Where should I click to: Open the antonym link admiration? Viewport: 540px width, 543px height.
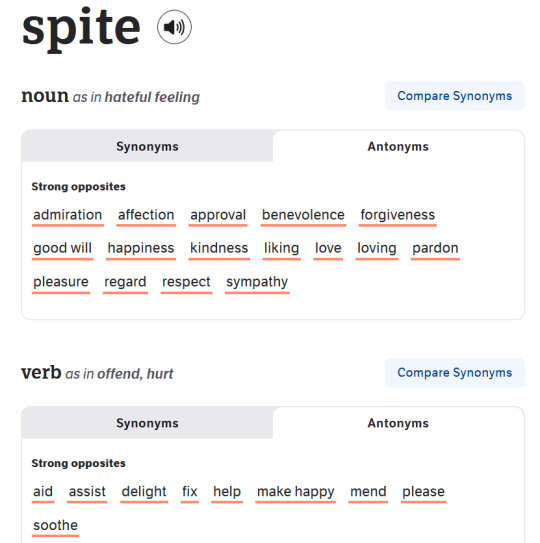tap(68, 215)
